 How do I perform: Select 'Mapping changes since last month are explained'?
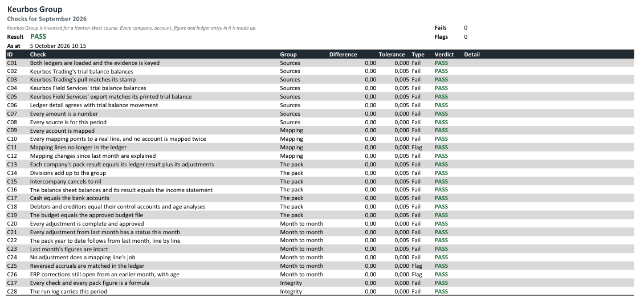point(93,156)
